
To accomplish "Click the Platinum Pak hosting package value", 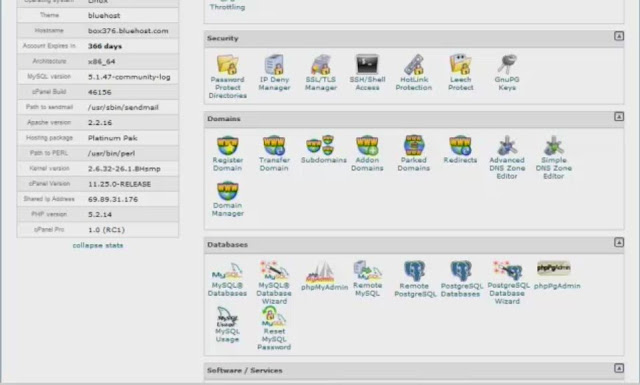I will coord(113,138).
